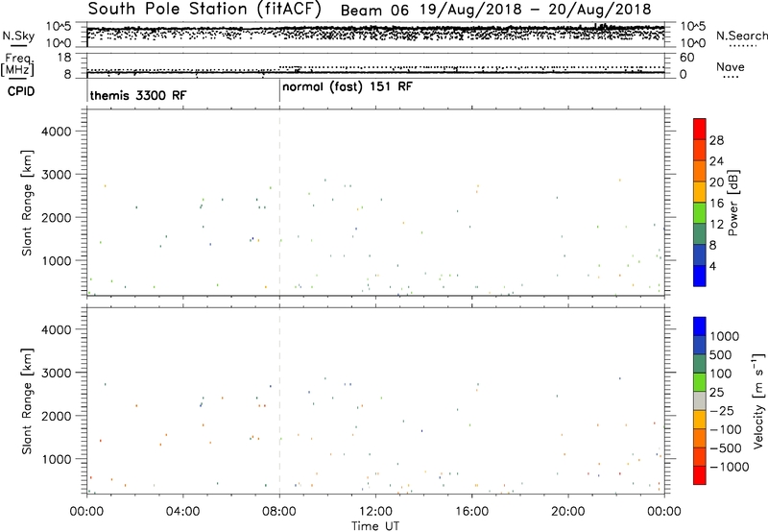Image resolution: width=768 pixels, height=532 pixels.
Task: Click the right '10^0' search noise tick
Action: tap(693, 43)
